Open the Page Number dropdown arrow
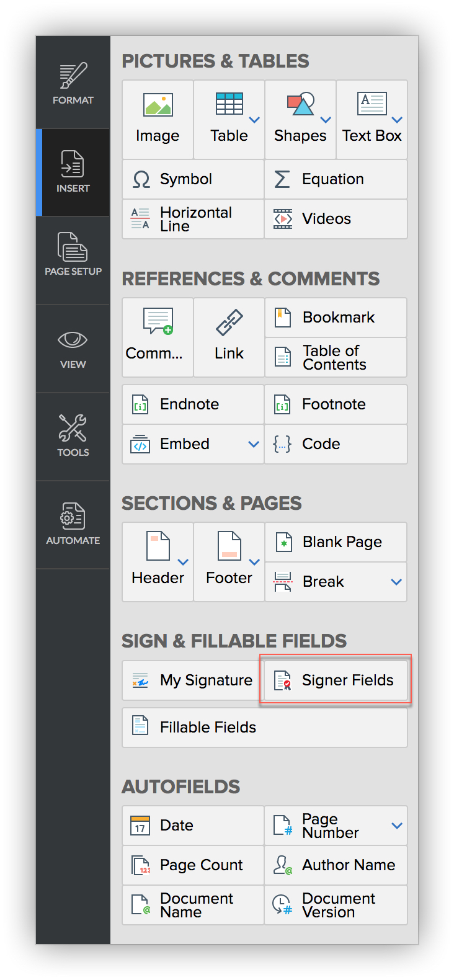This screenshot has height=980, width=454. coord(397,826)
